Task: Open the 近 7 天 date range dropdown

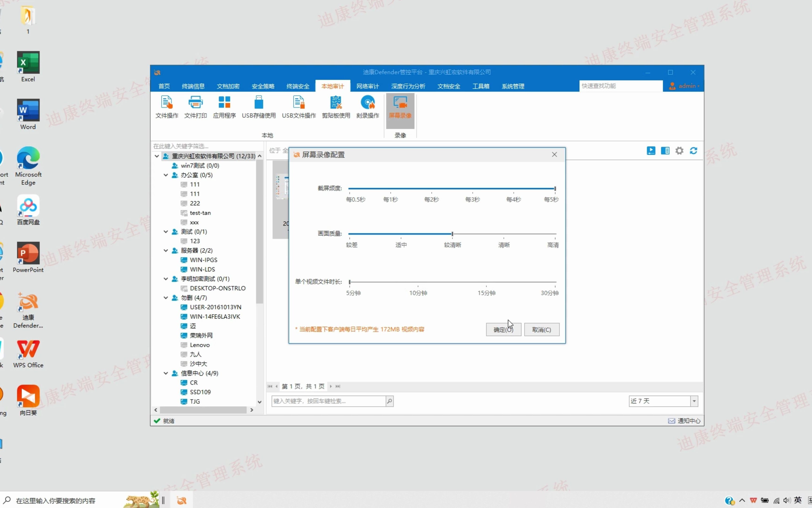Action: [694, 401]
